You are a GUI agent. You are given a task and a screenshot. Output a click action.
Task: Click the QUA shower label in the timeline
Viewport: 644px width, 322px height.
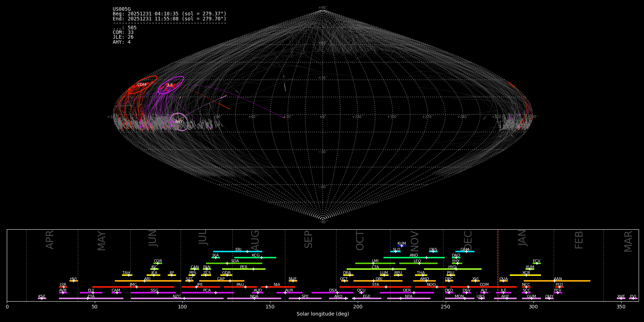point(503,279)
